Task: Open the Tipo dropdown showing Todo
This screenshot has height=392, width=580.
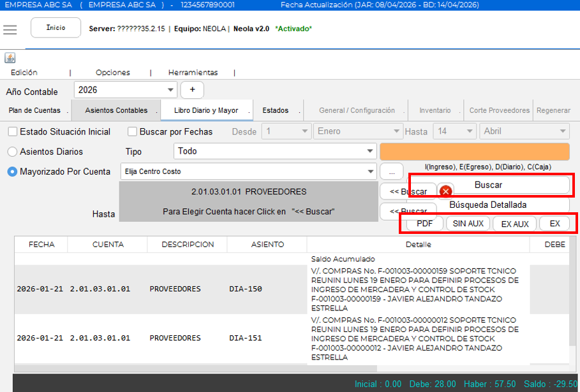Action: point(275,151)
